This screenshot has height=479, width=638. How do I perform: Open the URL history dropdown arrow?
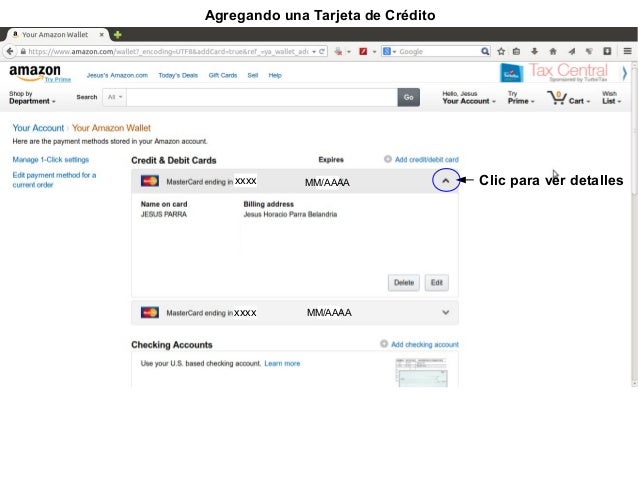(314, 51)
